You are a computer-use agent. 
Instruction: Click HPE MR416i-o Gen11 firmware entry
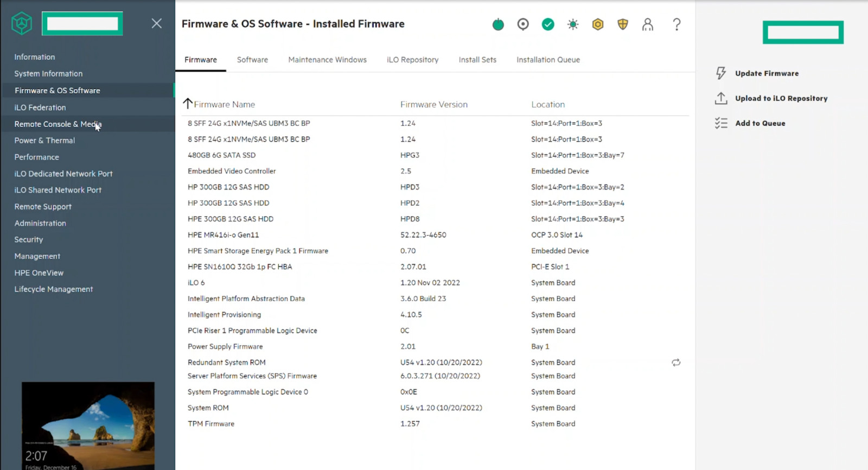pos(224,235)
